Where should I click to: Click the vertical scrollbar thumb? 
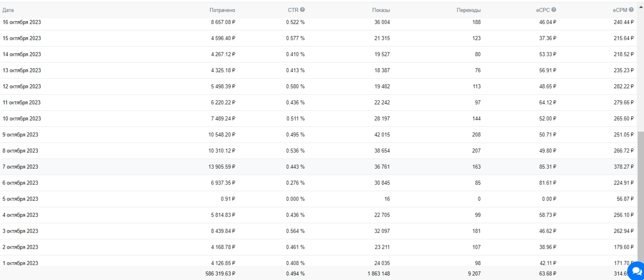click(640, 197)
